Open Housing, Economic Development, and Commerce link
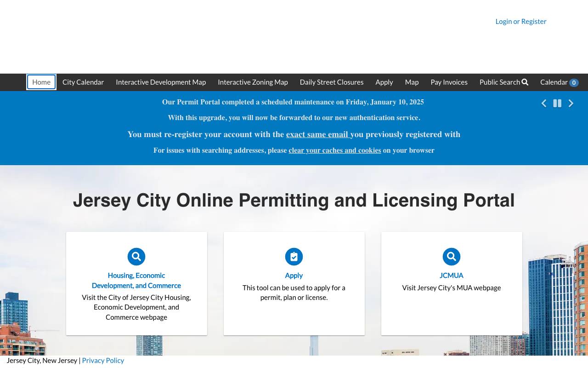The image size is (588, 368). (136, 280)
